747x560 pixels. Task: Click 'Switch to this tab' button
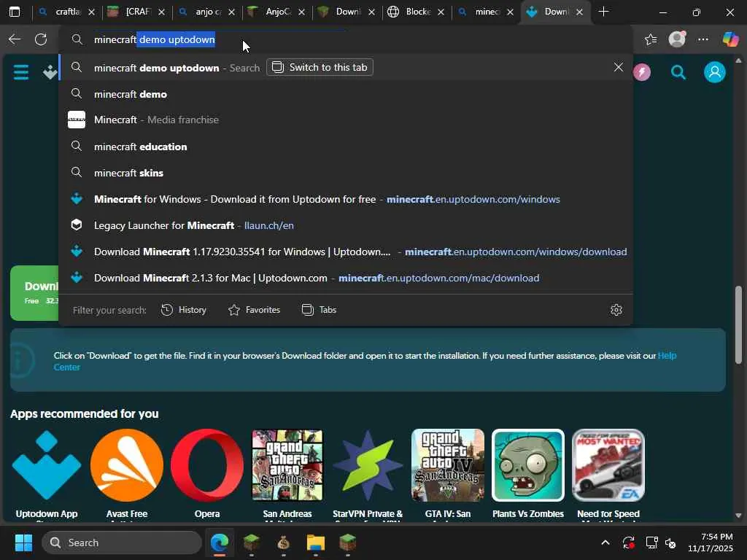pos(320,67)
